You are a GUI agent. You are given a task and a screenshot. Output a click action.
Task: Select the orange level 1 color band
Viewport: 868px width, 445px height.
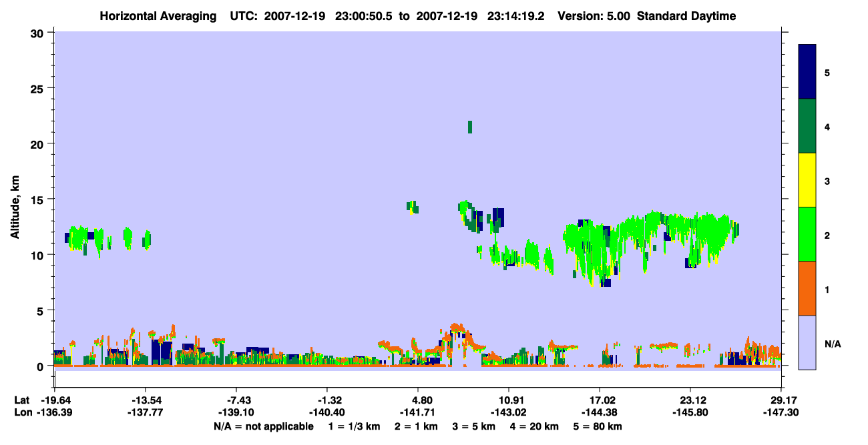[807, 288]
